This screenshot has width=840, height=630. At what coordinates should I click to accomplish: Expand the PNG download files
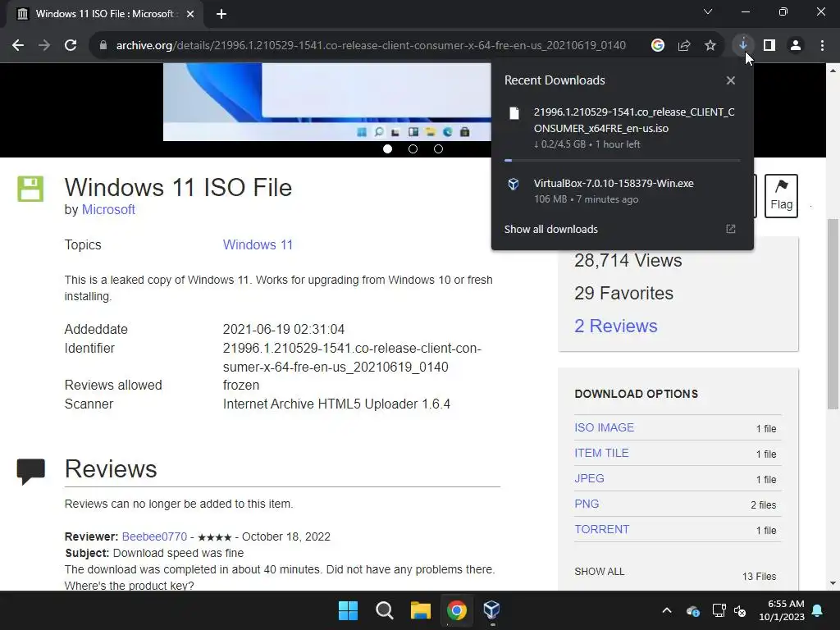(x=587, y=504)
